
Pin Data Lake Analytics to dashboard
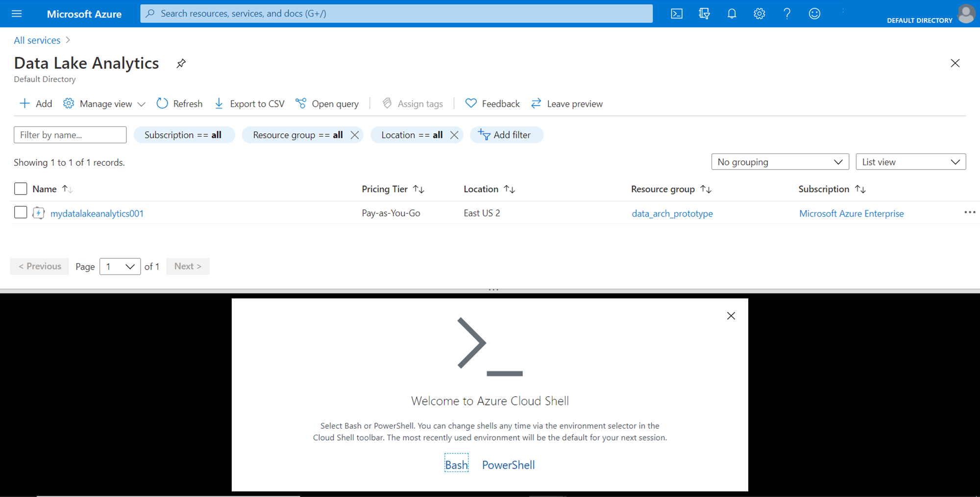(181, 63)
